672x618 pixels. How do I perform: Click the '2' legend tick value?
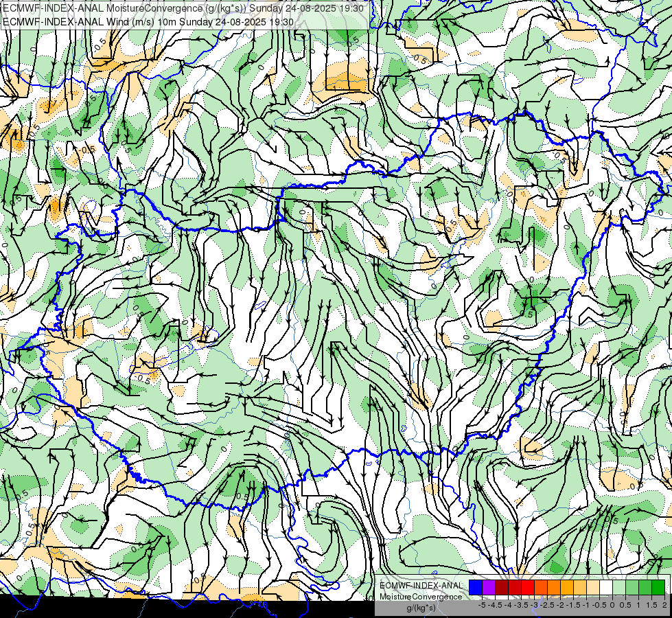pyautogui.click(x=664, y=605)
